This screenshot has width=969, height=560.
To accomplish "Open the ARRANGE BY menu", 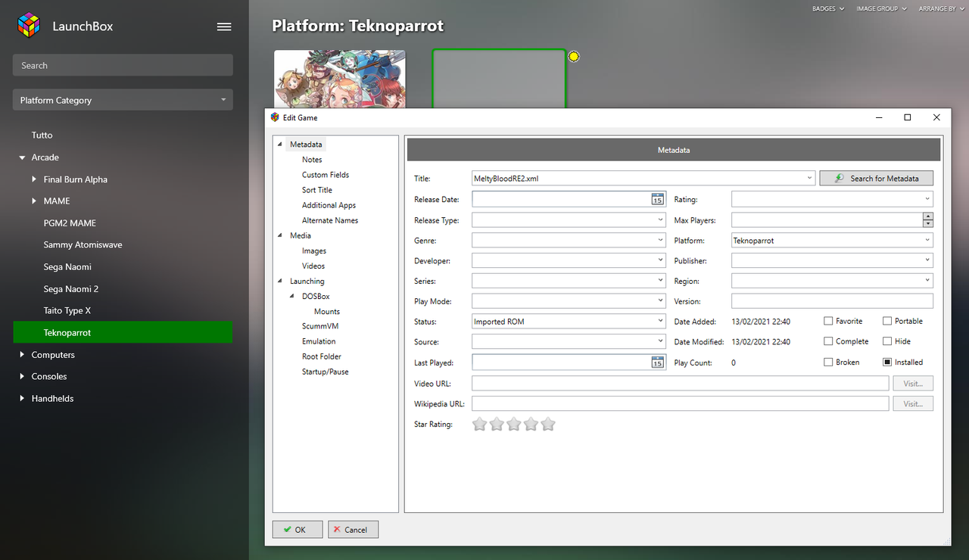I will 941,8.
